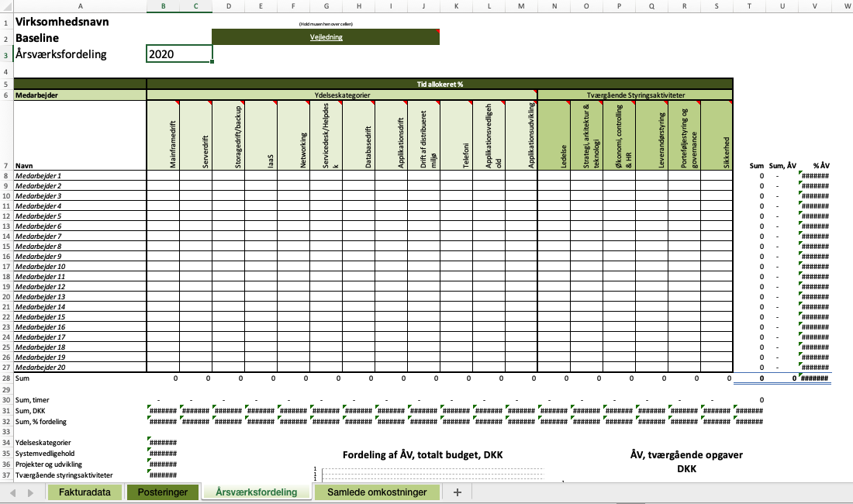This screenshot has height=504, width=853.
Task: Click the plus button to add a sheet
Action: [457, 492]
